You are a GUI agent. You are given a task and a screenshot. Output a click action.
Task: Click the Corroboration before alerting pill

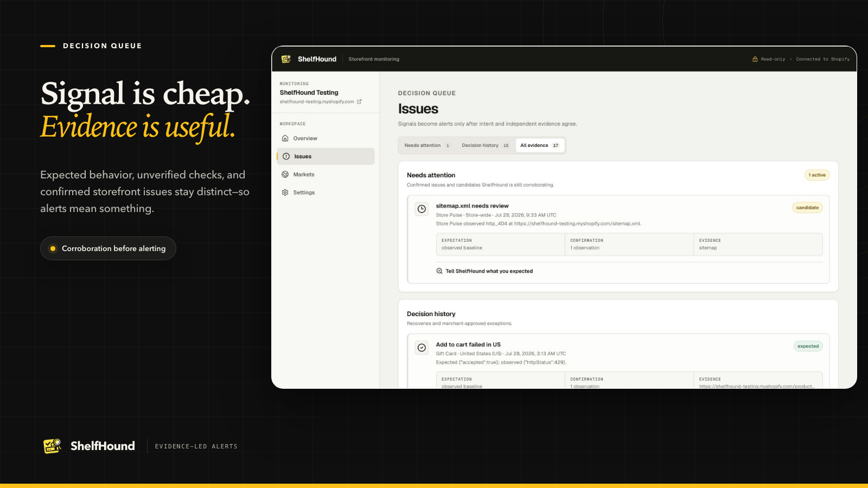(108, 248)
